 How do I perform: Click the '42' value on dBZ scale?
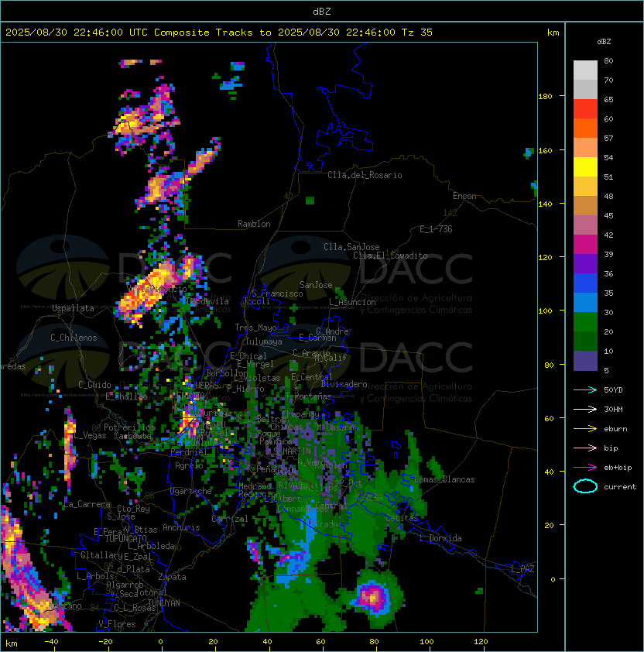pos(608,235)
